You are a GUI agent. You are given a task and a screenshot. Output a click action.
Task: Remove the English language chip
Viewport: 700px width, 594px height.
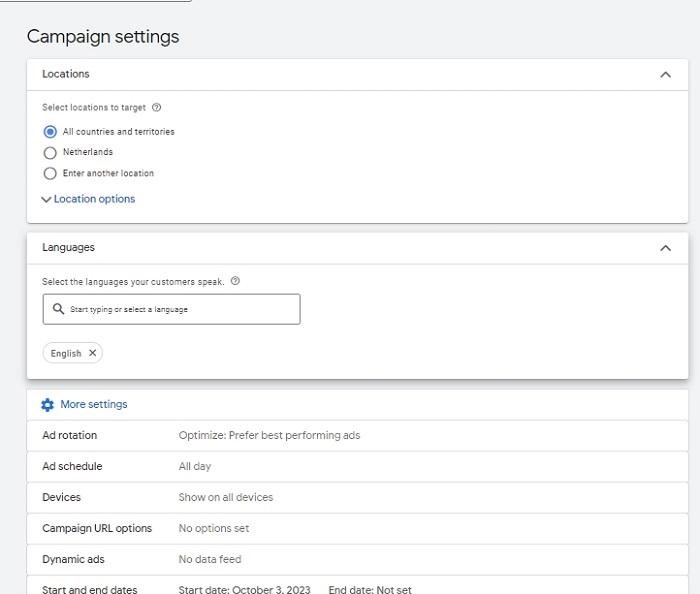92,353
